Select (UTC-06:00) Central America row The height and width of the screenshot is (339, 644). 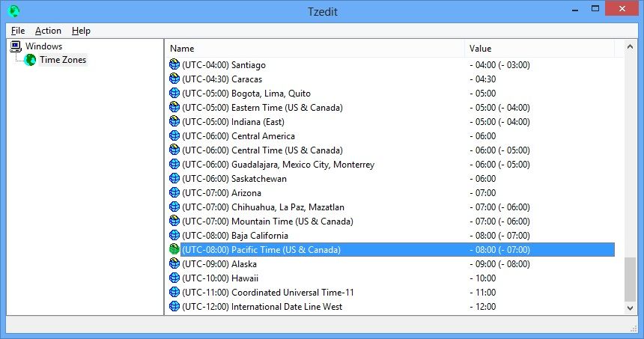(x=392, y=136)
